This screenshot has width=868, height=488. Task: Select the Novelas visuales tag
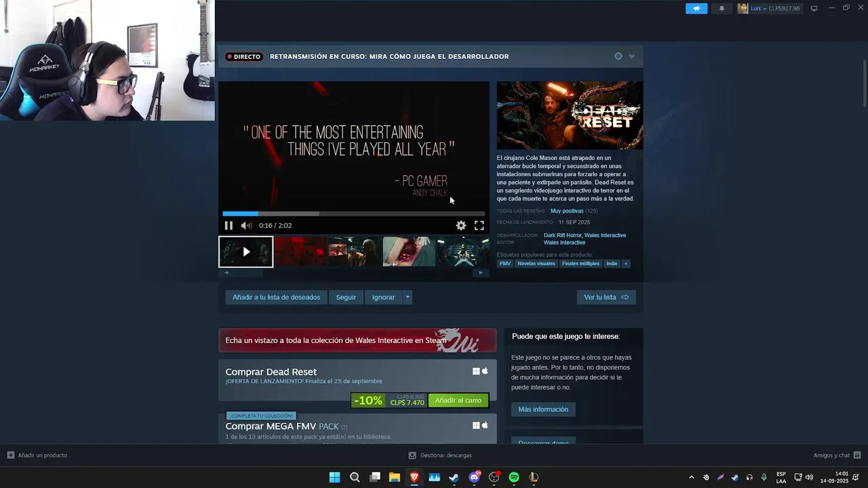[536, 264]
